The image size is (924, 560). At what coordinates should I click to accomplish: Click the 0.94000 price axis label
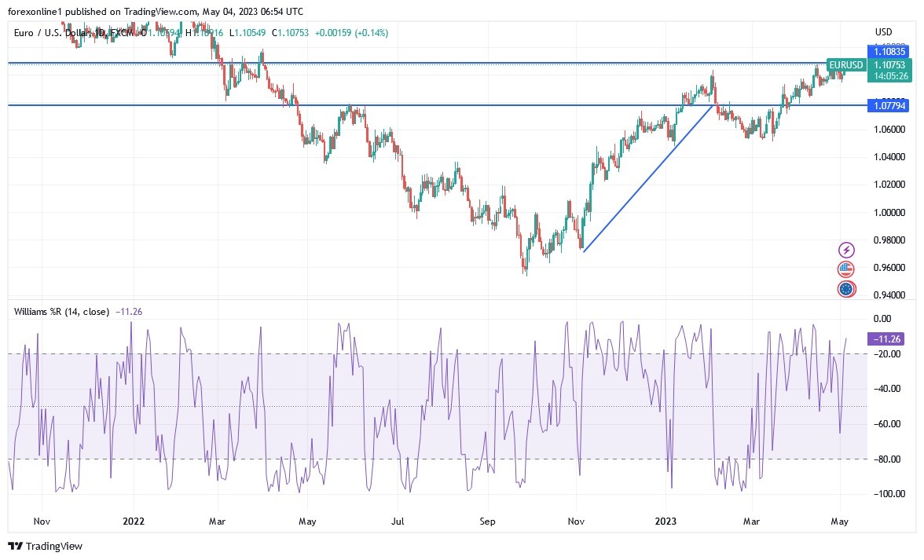(x=889, y=295)
